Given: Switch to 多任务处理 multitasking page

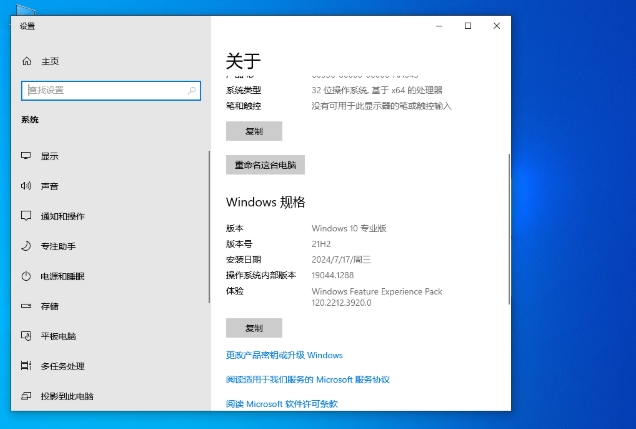Looking at the screenshot, I should tap(62, 366).
